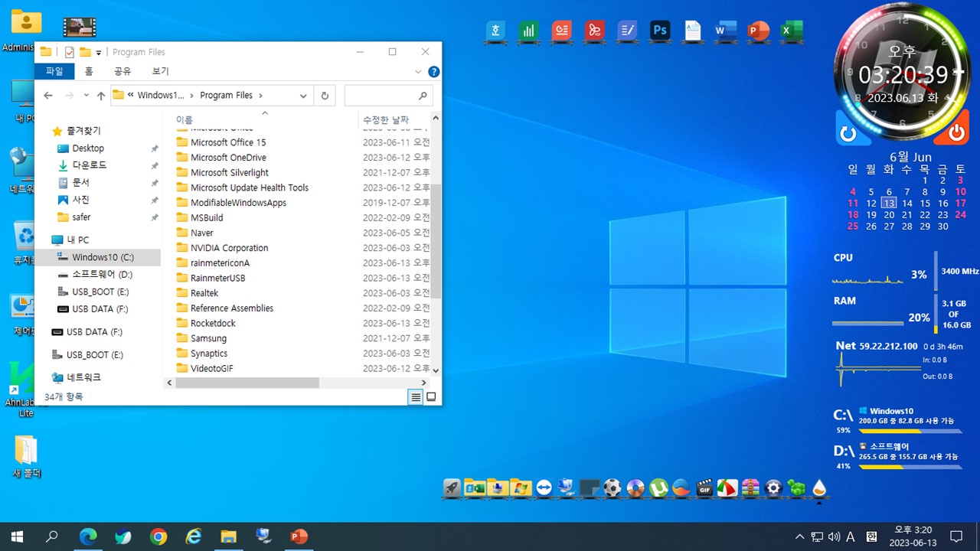The image size is (980, 551).
Task: Open the green spreadsheet chart icon
Action: click(x=529, y=31)
